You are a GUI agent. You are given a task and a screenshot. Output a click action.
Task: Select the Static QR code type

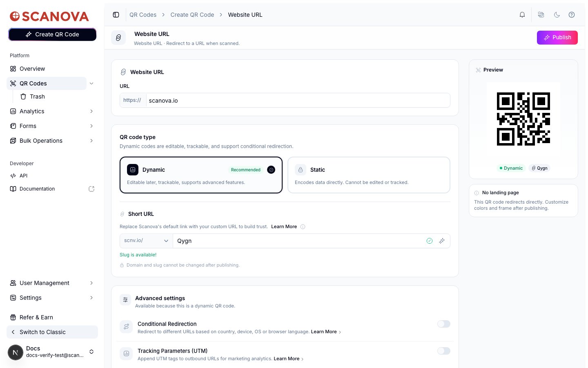tap(369, 175)
